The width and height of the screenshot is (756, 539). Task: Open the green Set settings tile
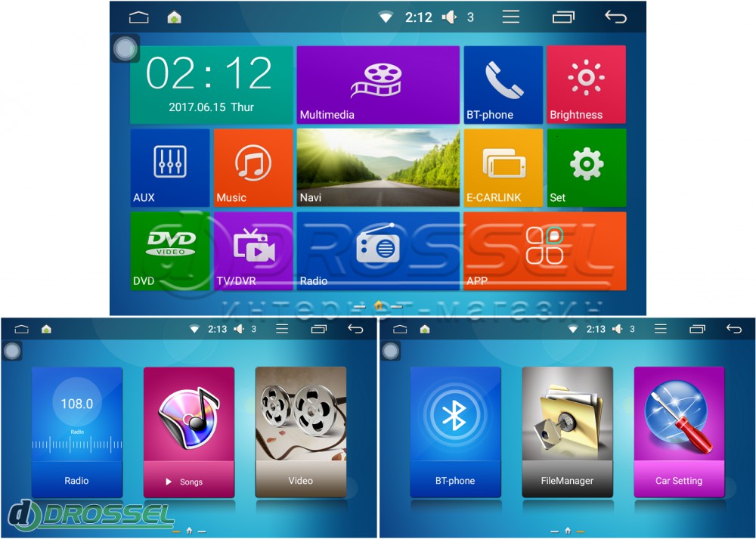586,168
